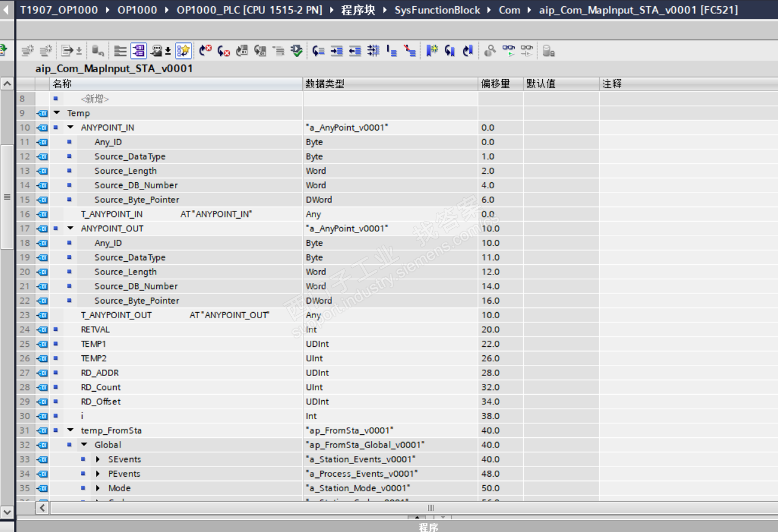The image size is (778, 532).
Task: Click the vertical scrollbar down arrow
Action: pos(7,513)
